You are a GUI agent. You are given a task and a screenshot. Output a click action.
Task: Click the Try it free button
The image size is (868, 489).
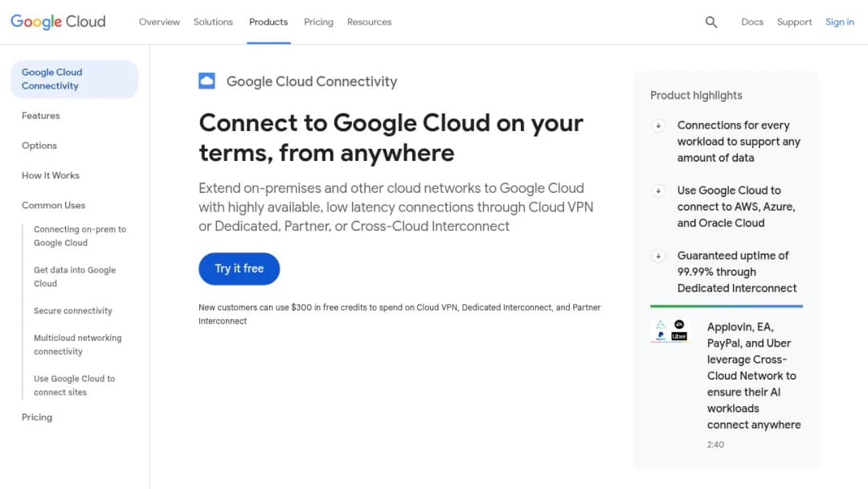pyautogui.click(x=240, y=269)
